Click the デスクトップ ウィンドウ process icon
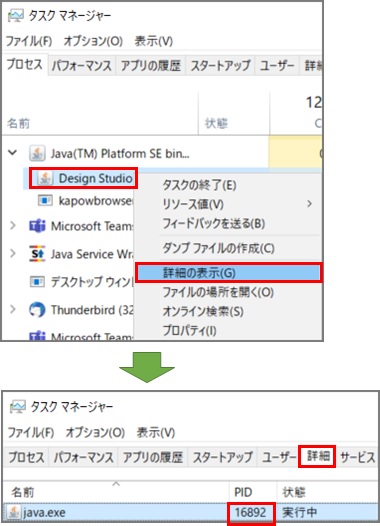The image size is (380, 526). coord(37,281)
